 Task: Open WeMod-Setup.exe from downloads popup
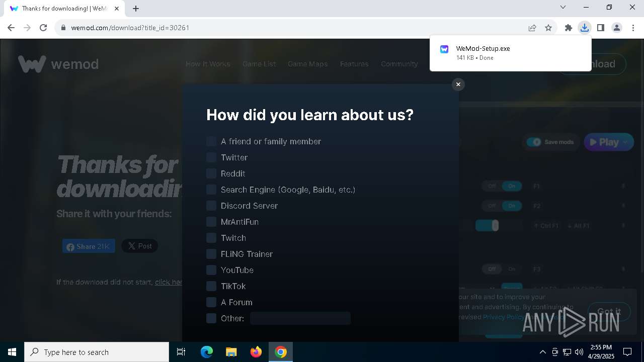tap(483, 49)
